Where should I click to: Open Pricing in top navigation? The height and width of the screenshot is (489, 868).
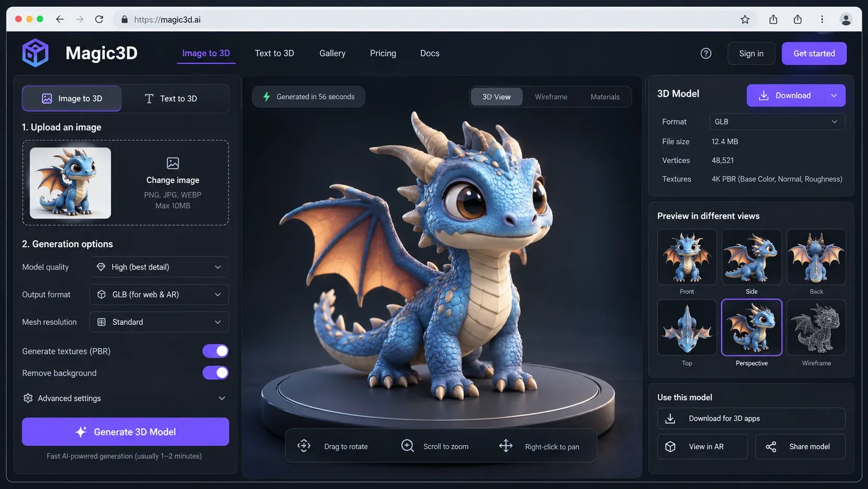[383, 53]
